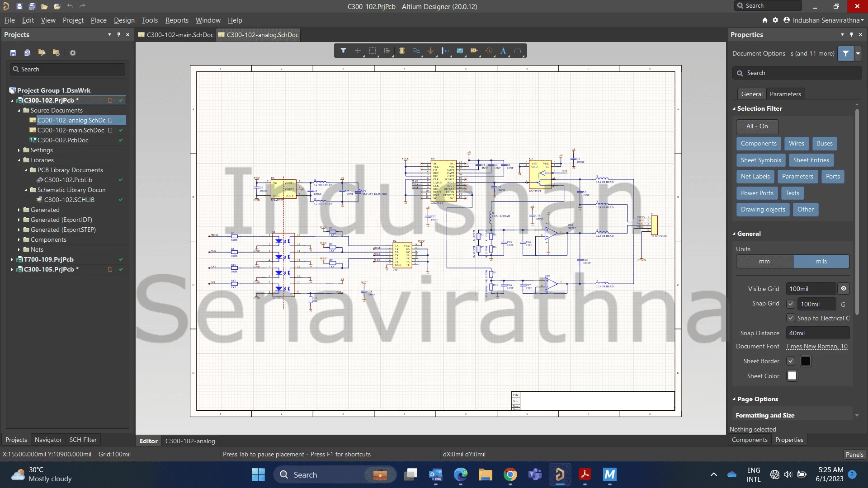Pick the white Sheet Color swatch

point(792,376)
